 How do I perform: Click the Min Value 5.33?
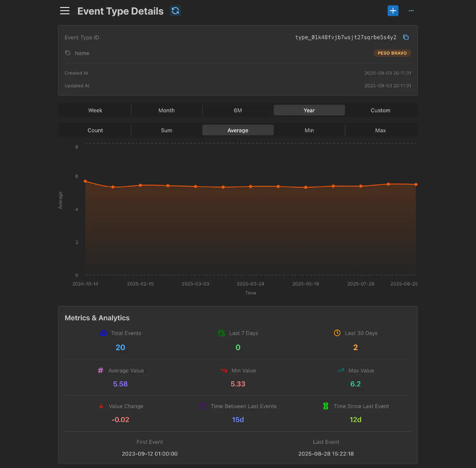(x=238, y=384)
